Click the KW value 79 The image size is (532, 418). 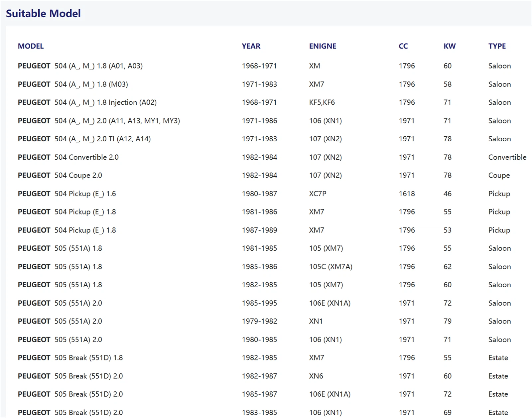pyautogui.click(x=448, y=321)
